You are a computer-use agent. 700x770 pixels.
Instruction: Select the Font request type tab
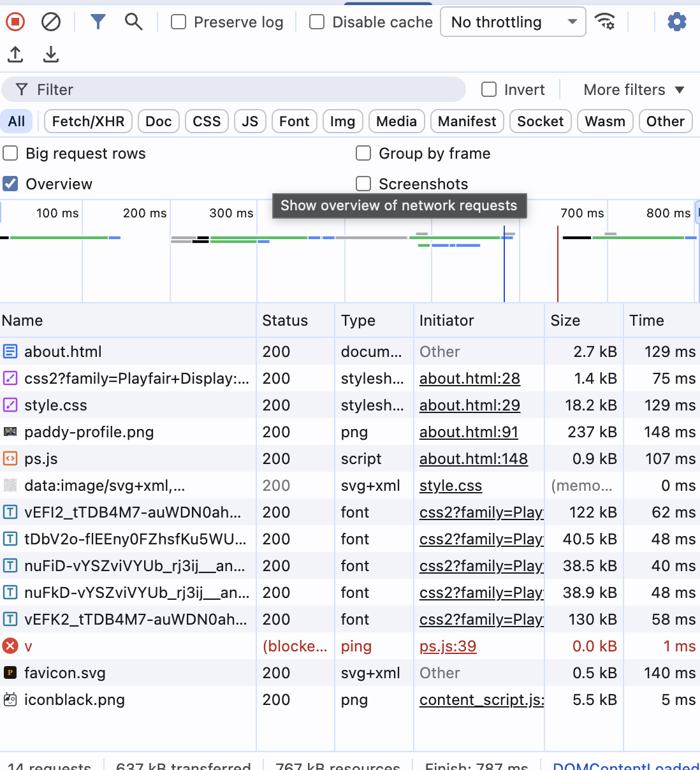pos(294,121)
